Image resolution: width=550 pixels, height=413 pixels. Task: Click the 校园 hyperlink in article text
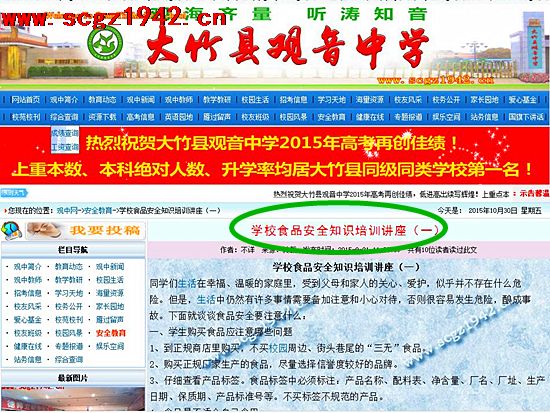point(278,348)
